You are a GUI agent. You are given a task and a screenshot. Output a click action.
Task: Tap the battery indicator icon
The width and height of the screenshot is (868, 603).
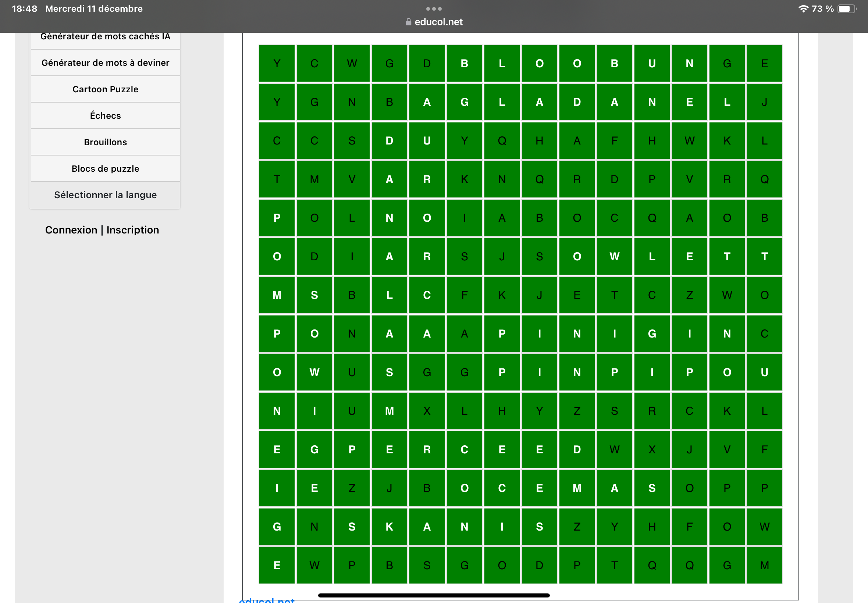coord(846,9)
